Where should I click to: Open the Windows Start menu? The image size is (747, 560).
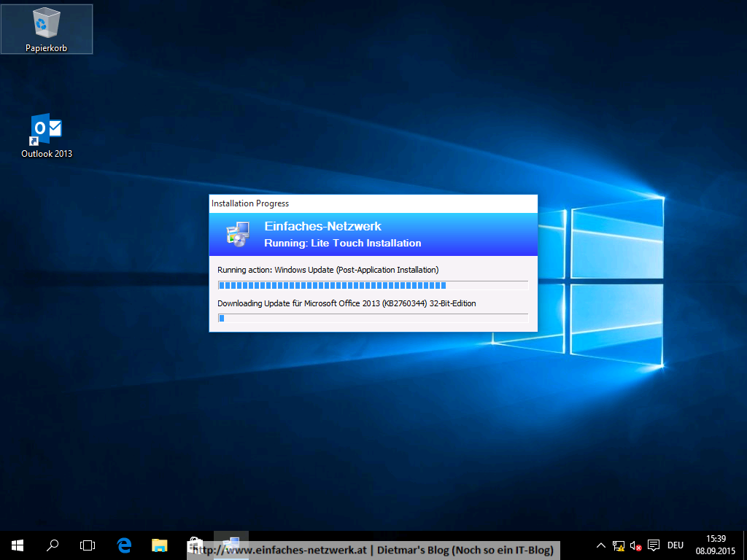pos(18,545)
